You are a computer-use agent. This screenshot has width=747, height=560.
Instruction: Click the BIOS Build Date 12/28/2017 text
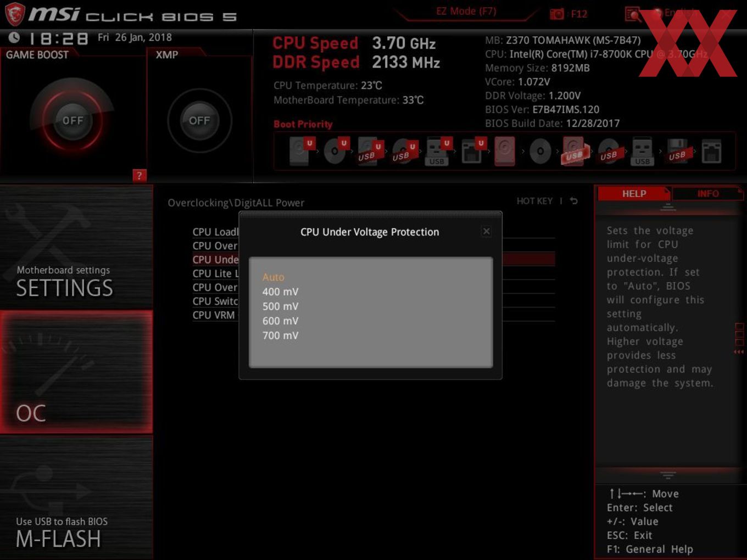pos(552,124)
